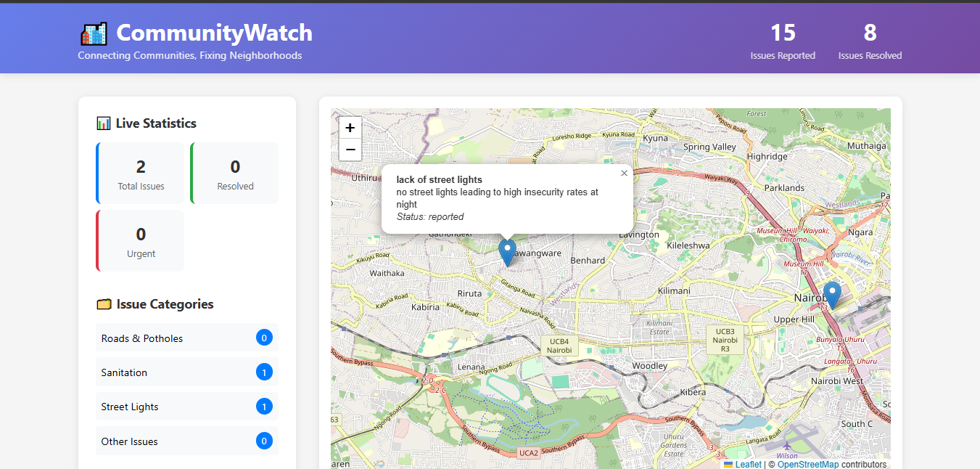The image size is (980, 469).
Task: Click the folder icon beside Issue Categories
Action: point(104,304)
